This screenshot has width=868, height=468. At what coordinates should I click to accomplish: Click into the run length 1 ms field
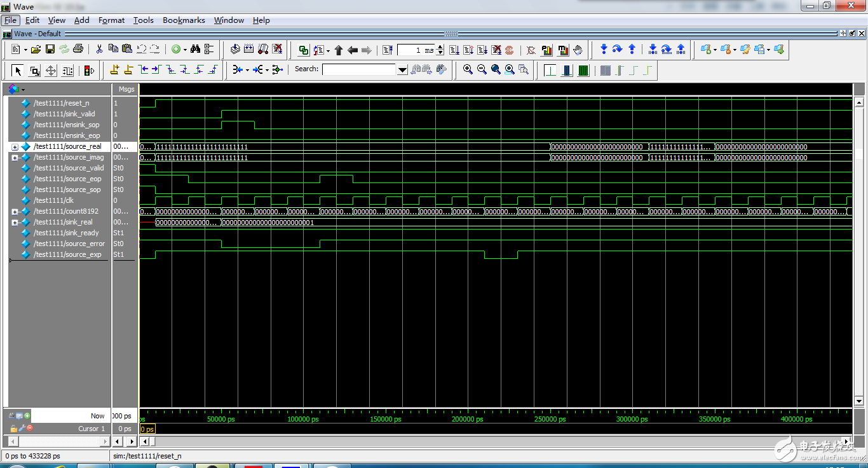(x=417, y=50)
